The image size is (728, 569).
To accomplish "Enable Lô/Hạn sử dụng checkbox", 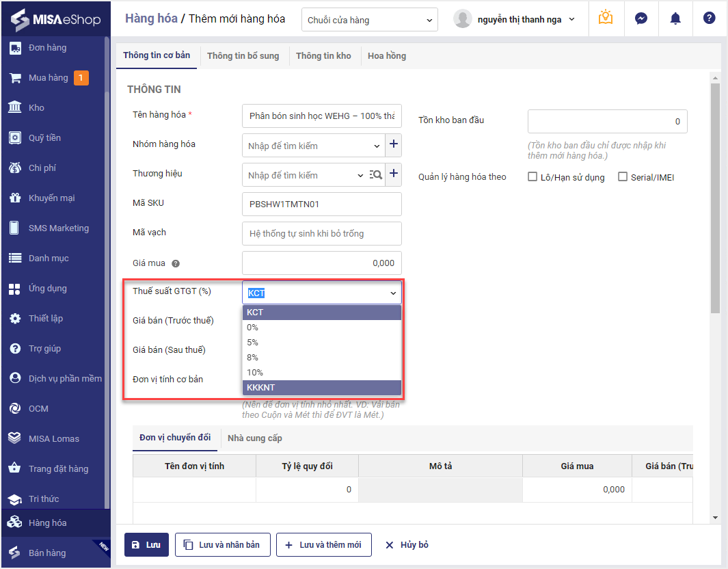I will (x=533, y=177).
